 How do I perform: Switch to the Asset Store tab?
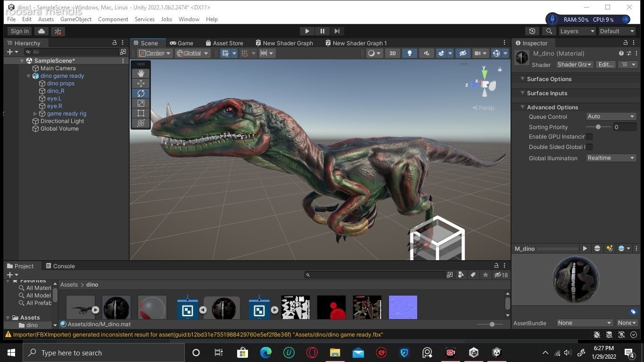pyautogui.click(x=224, y=43)
